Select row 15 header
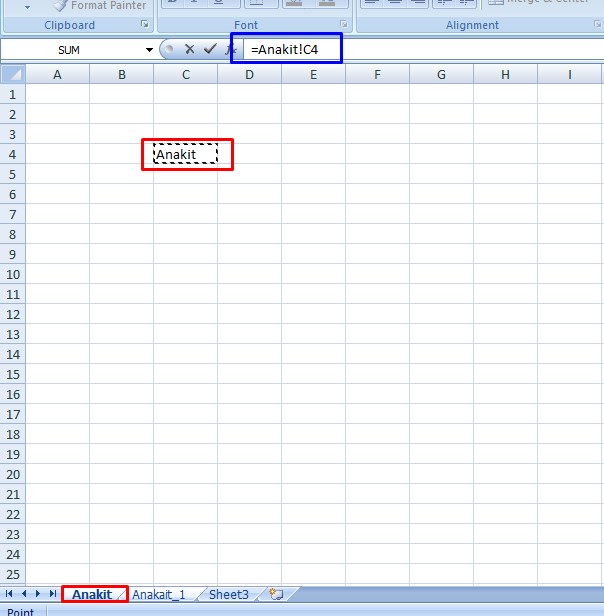 click(13, 374)
